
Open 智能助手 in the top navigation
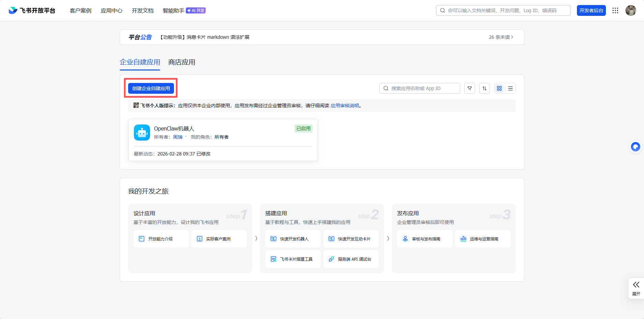coord(174,10)
